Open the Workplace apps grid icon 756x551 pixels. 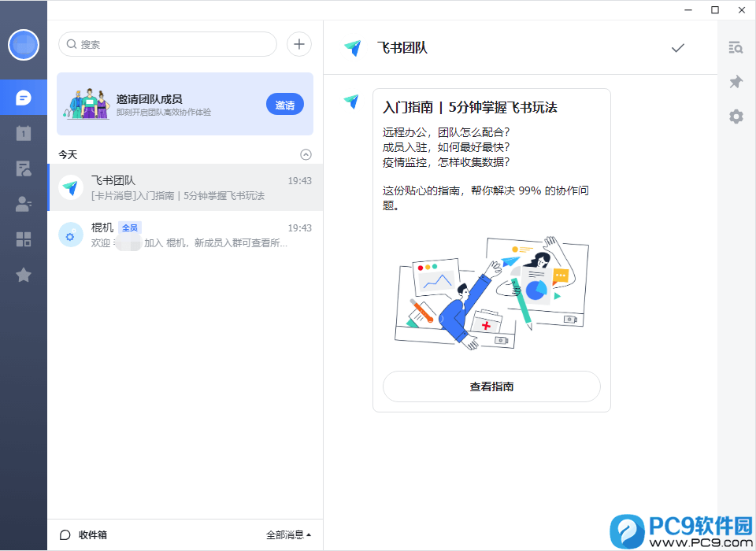tap(24, 239)
